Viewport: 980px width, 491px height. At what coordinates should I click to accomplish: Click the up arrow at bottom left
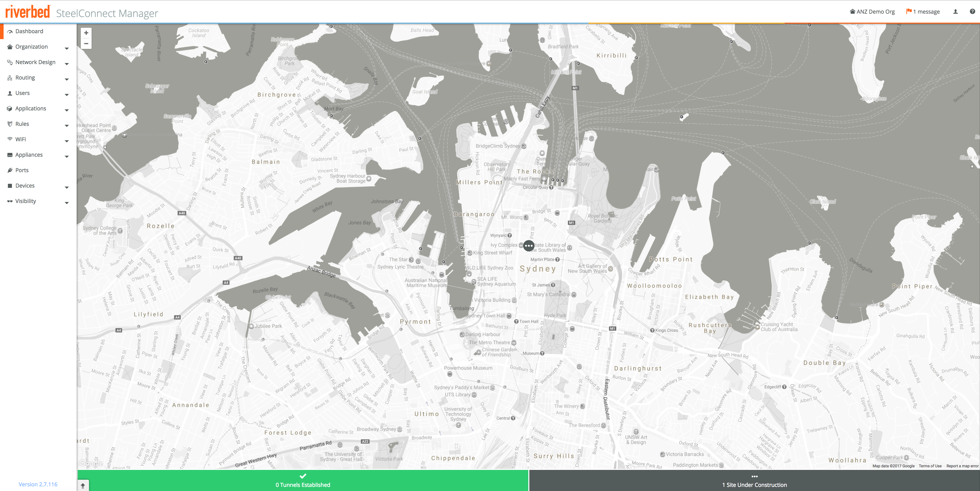(x=83, y=486)
